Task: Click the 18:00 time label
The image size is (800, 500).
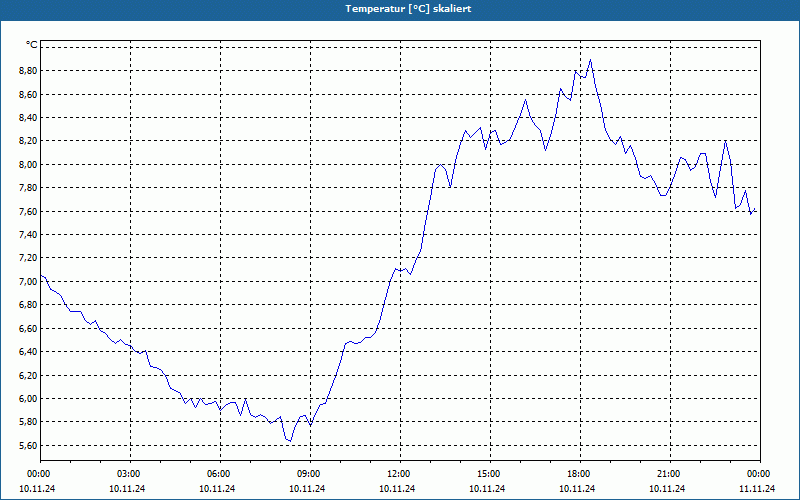Action: click(580, 474)
